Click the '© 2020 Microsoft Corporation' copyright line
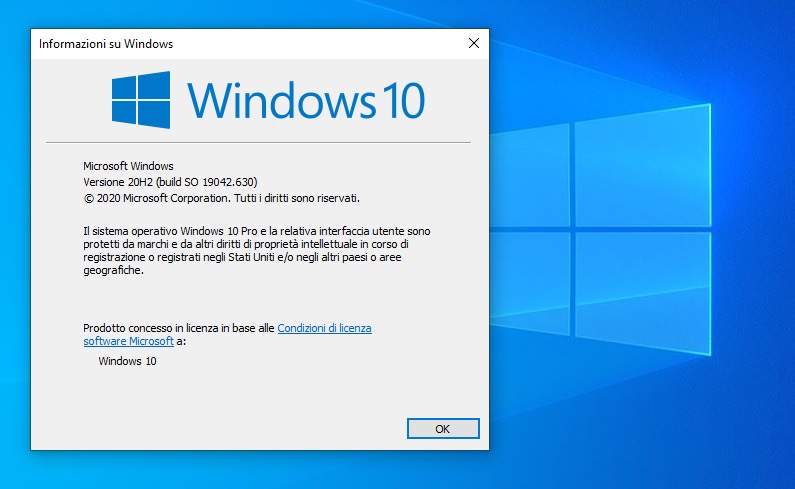This screenshot has width=795, height=489. coord(222,198)
